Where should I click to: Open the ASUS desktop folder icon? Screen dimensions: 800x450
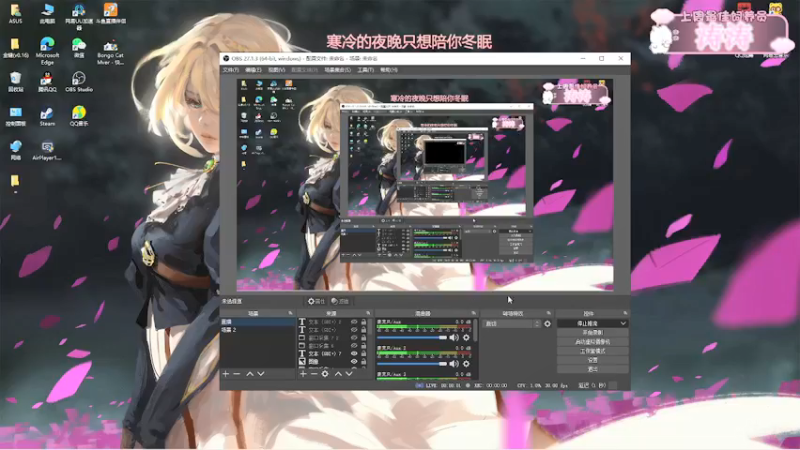[x=15, y=14]
